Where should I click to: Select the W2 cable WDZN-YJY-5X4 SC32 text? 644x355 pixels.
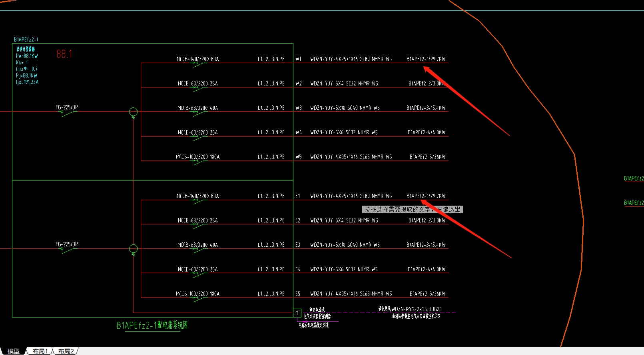pos(333,83)
